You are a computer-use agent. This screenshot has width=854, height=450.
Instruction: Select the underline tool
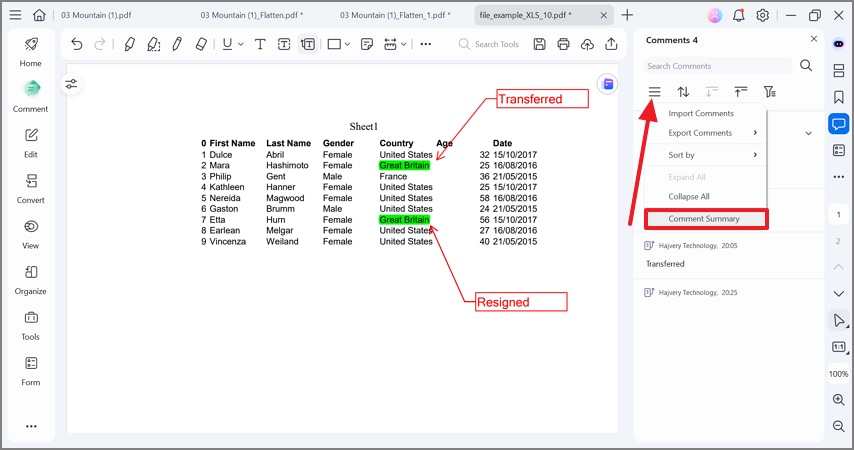tap(228, 44)
